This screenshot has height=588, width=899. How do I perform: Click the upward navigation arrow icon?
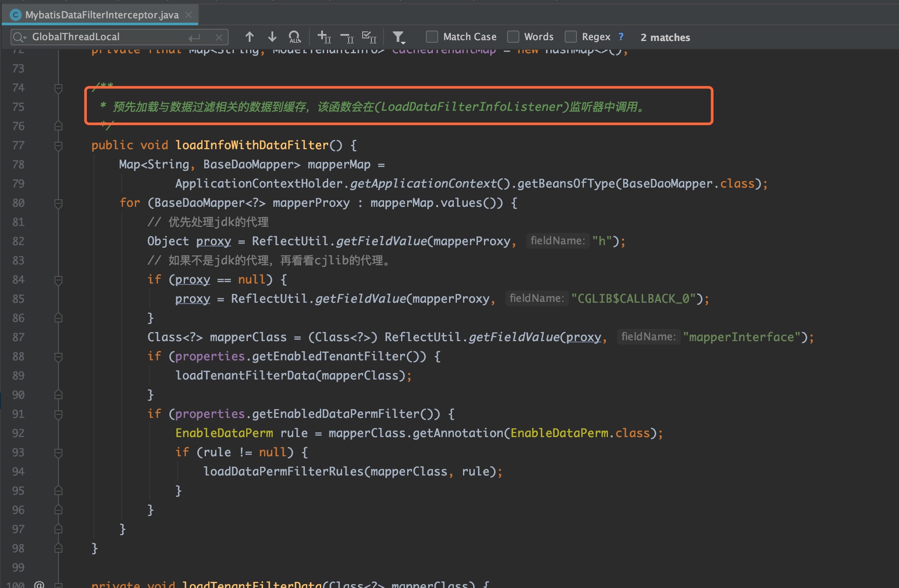point(248,37)
